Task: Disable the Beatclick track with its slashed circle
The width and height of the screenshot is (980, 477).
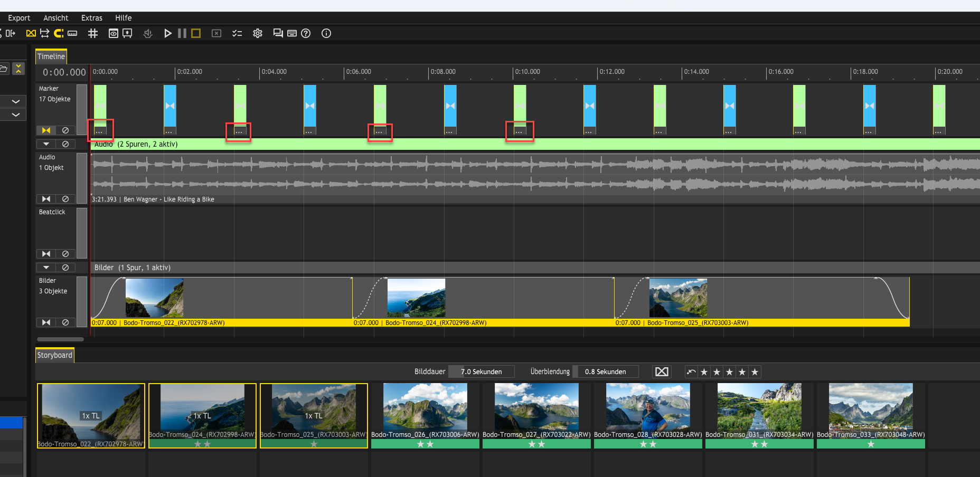Action: (65, 254)
